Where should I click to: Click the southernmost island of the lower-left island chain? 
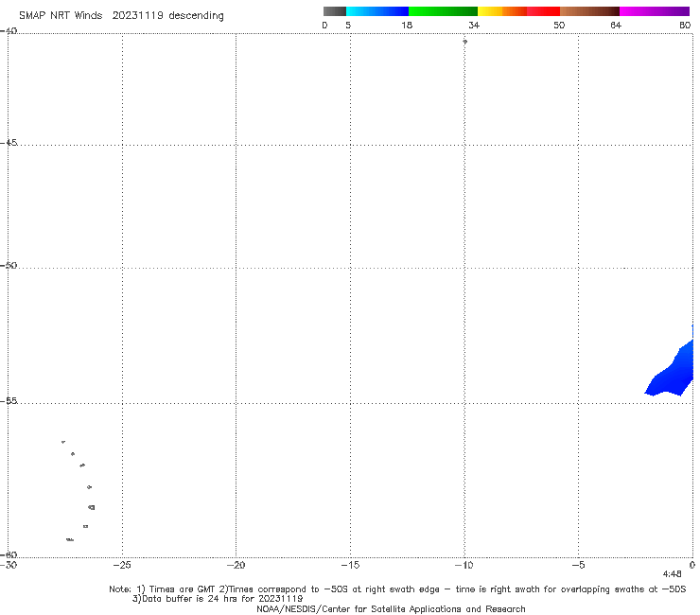click(x=70, y=540)
